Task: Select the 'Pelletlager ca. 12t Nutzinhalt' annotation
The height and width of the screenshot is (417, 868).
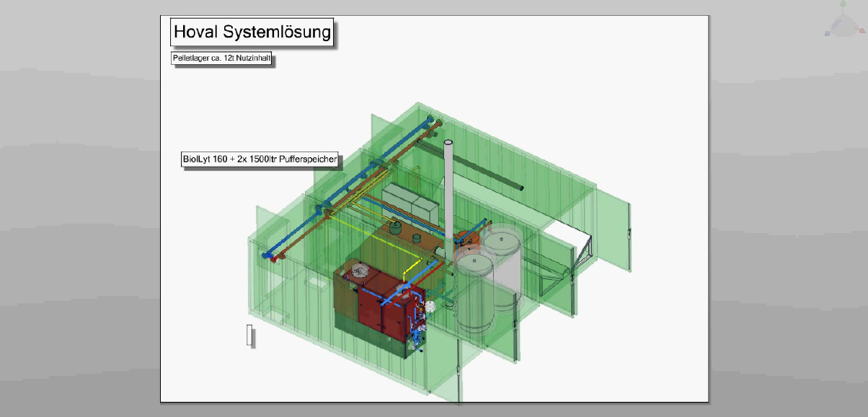Action: point(222,58)
